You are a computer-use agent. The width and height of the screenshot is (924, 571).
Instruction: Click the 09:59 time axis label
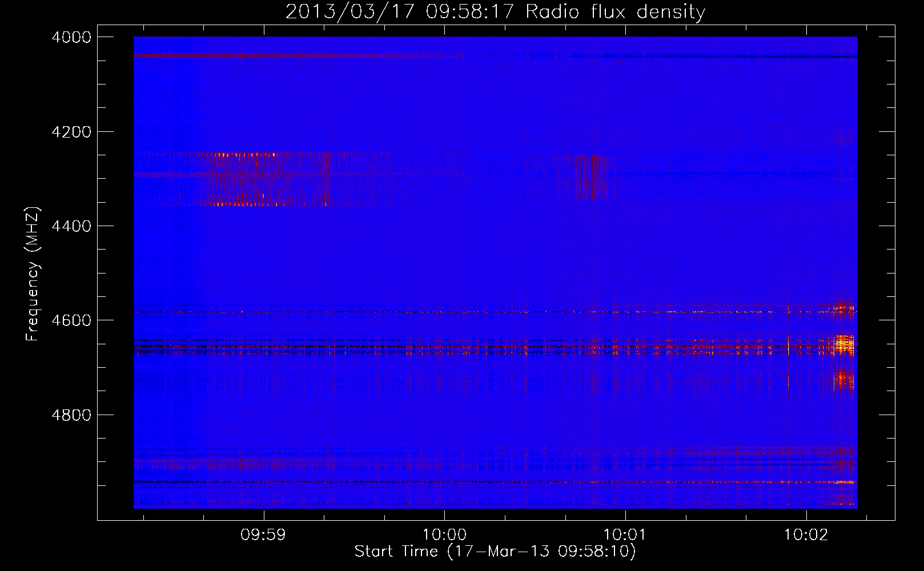coord(263,535)
